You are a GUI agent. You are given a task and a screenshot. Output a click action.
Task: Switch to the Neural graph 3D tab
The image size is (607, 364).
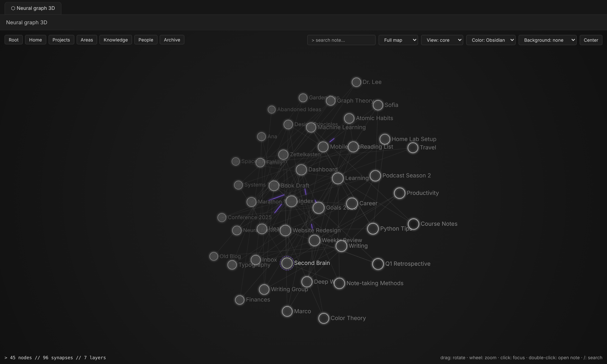pos(33,8)
